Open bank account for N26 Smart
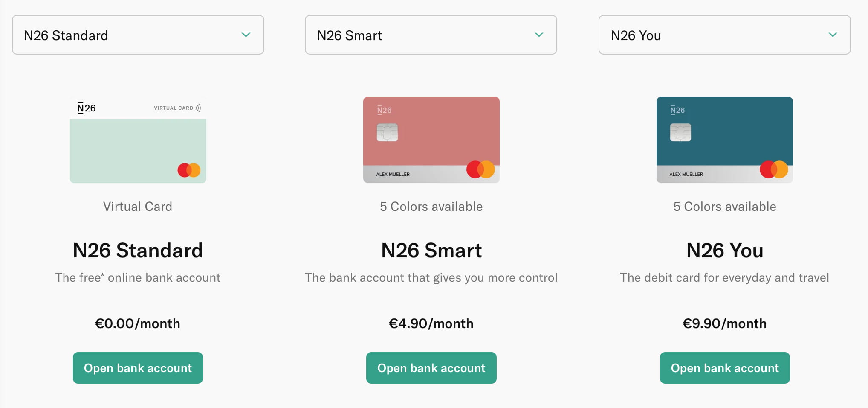This screenshot has width=868, height=408. click(x=431, y=368)
